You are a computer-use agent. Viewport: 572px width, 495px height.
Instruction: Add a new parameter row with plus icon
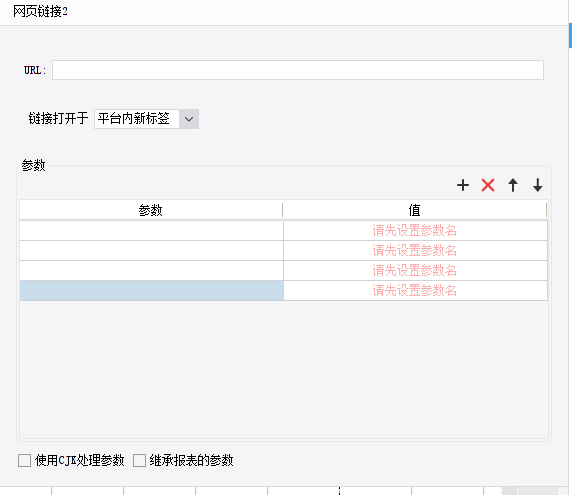pyautogui.click(x=463, y=185)
